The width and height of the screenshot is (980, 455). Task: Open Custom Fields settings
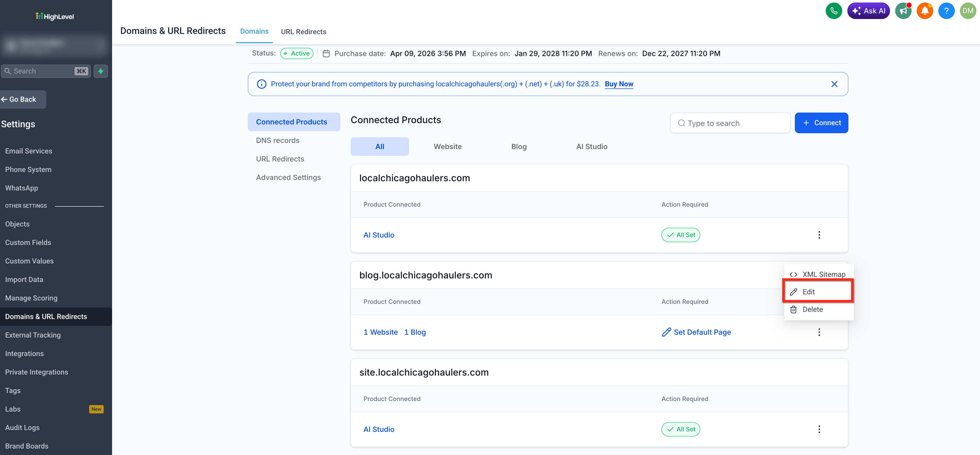point(28,242)
